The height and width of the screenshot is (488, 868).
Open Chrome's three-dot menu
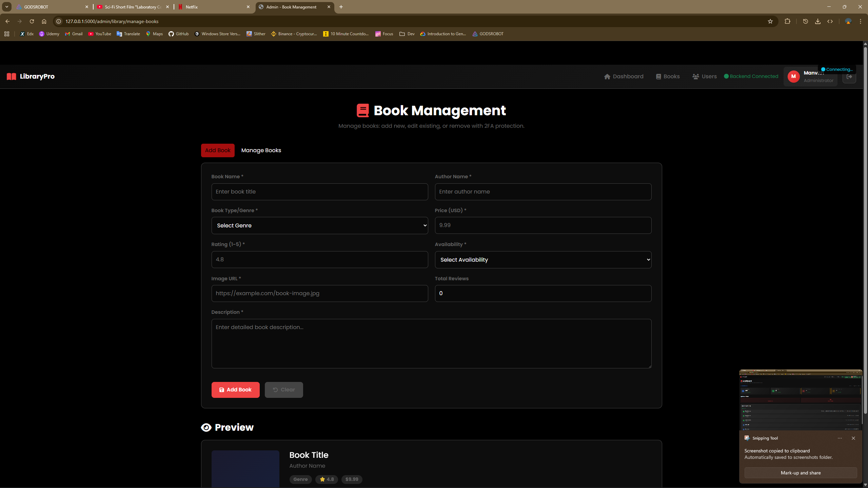[860, 21]
